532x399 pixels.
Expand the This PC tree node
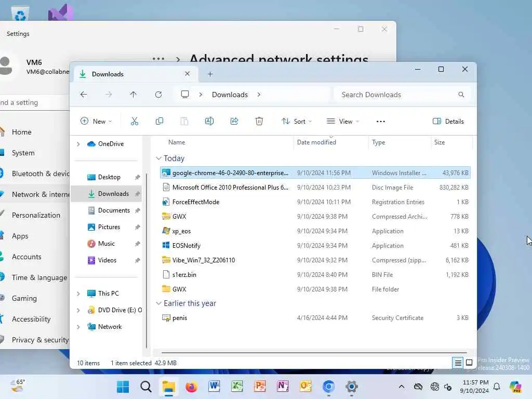[x=78, y=294]
